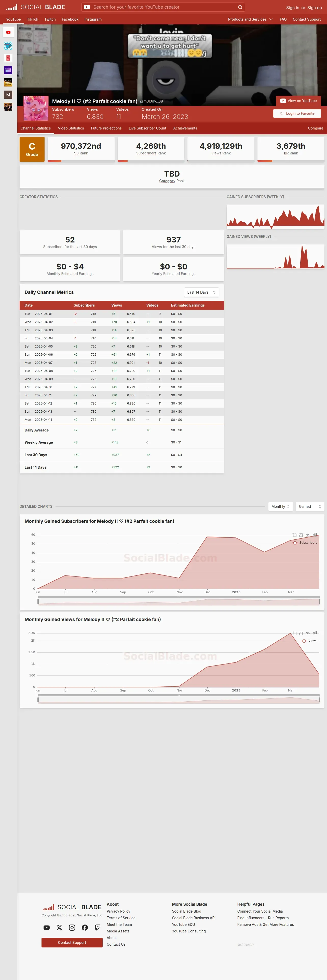327x980 pixels.
Task: Open the purple clapperboard channel avatar
Action: coord(8,70)
